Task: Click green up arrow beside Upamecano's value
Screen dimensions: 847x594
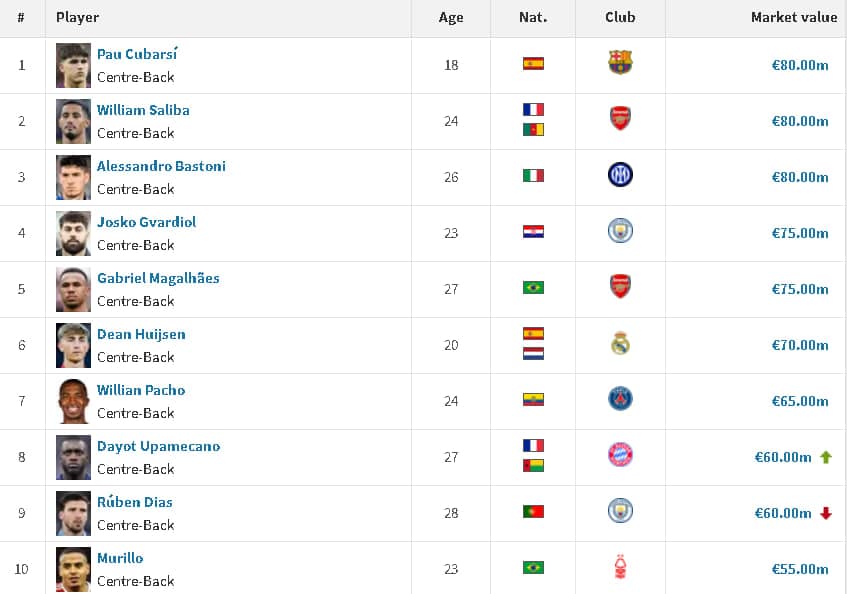Action: pyautogui.click(x=826, y=457)
